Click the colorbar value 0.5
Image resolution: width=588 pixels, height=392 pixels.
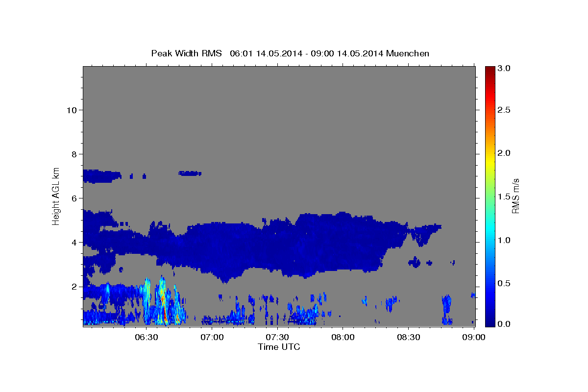click(x=504, y=283)
